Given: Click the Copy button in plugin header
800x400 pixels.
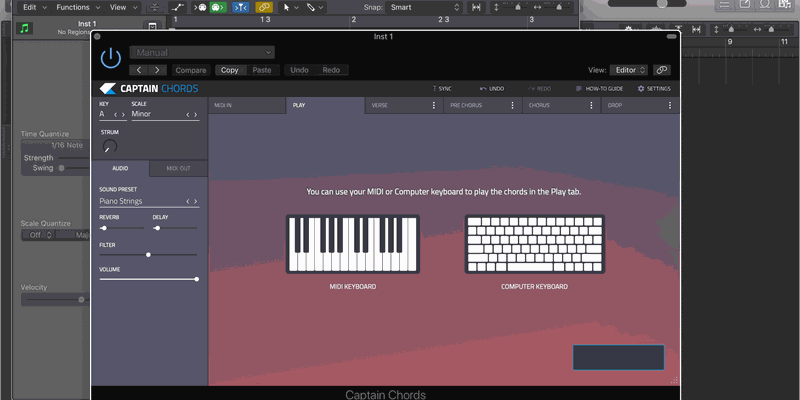Looking at the screenshot, I should pos(230,70).
